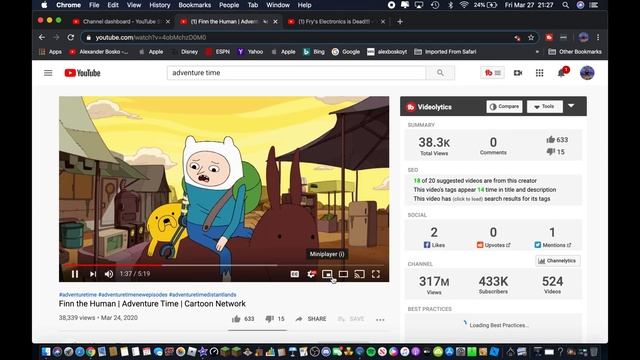Open Apple menu
The height and width of the screenshot is (360, 640).
[x=44, y=5]
